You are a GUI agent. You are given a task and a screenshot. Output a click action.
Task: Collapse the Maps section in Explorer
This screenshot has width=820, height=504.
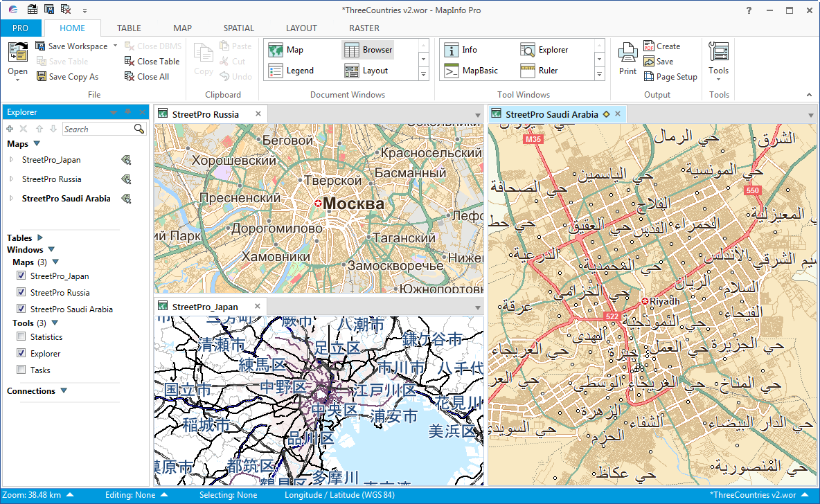[37, 144]
